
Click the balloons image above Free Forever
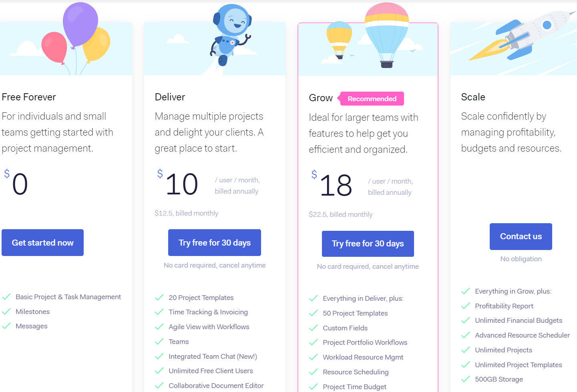pyautogui.click(x=76, y=38)
